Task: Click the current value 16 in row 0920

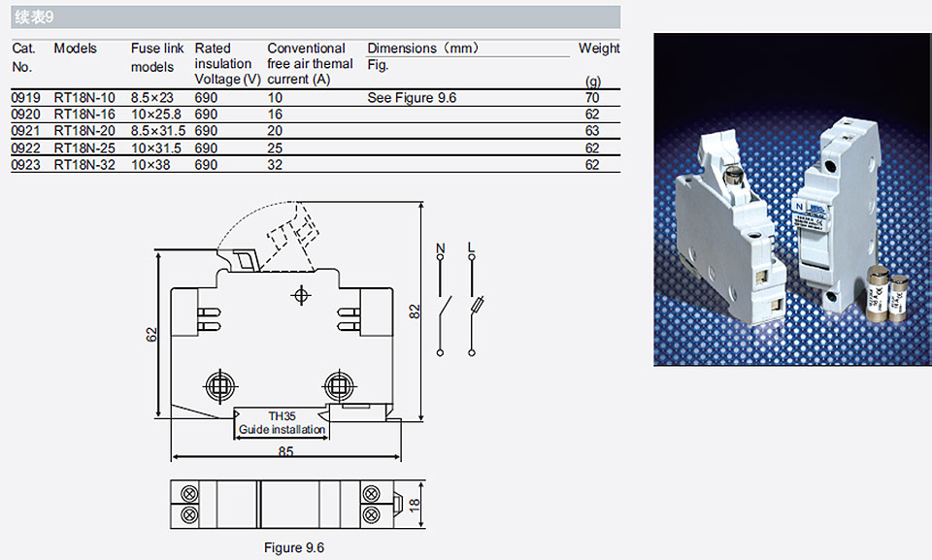Action: coord(275,115)
